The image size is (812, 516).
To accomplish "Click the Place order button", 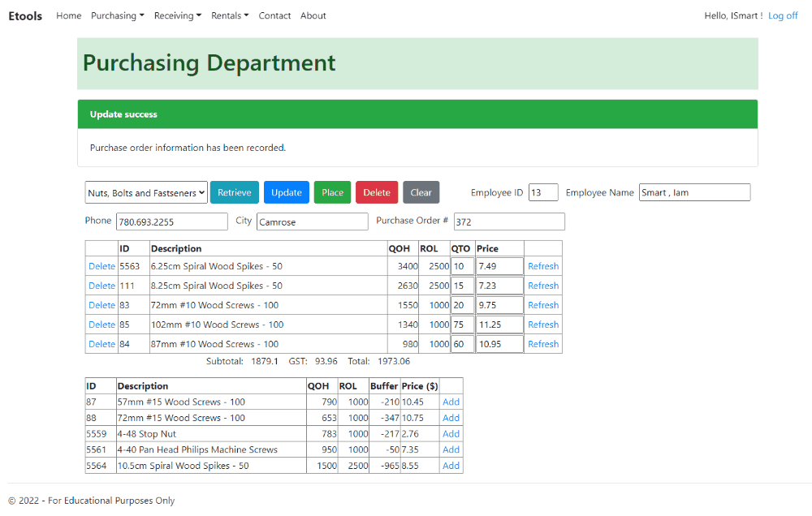I will 332,192.
